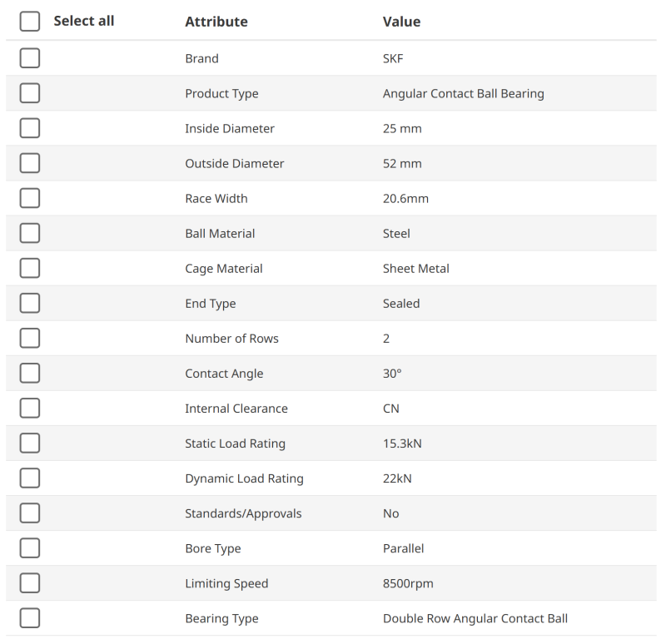
Task: Tick the Cage Material checkbox
Action: pyautogui.click(x=30, y=268)
